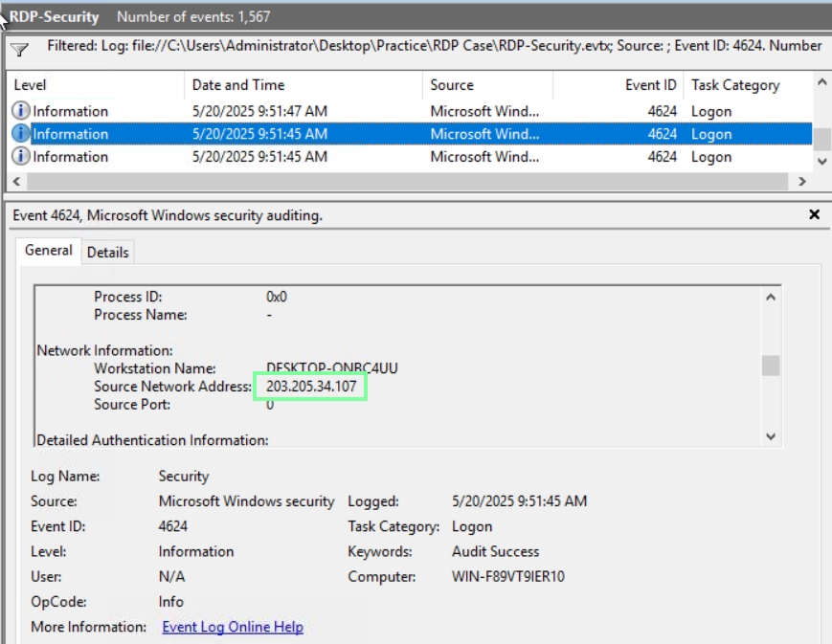Sort events by the Date and Time column

(x=237, y=85)
